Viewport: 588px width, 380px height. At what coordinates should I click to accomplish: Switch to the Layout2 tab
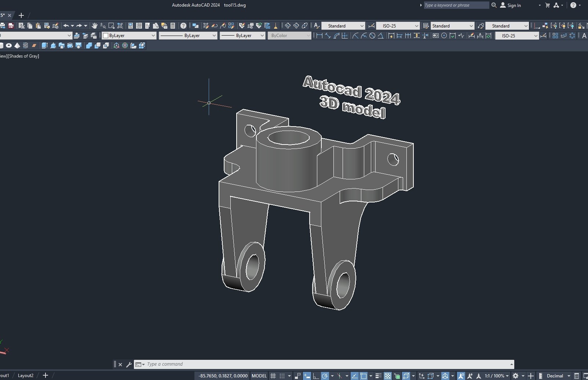(x=25, y=376)
